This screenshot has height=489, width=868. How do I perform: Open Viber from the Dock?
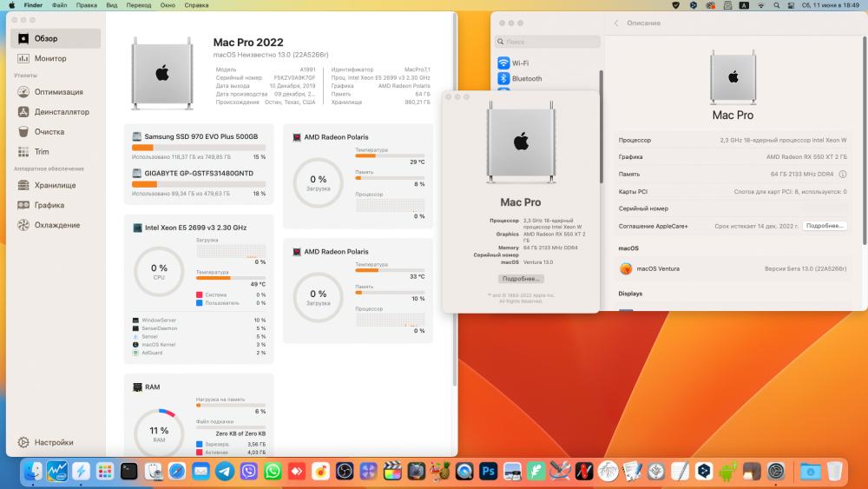click(x=248, y=472)
